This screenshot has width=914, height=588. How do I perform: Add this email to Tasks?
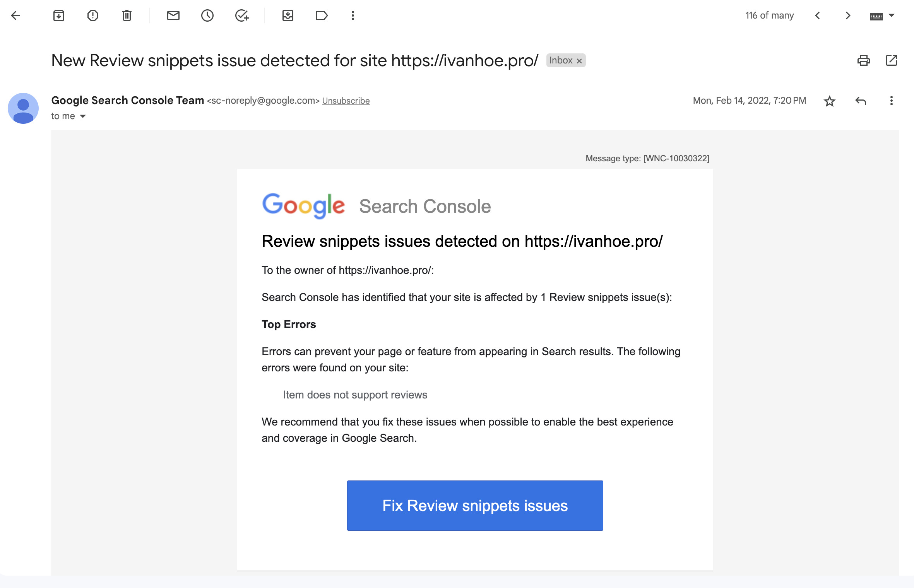[242, 15]
